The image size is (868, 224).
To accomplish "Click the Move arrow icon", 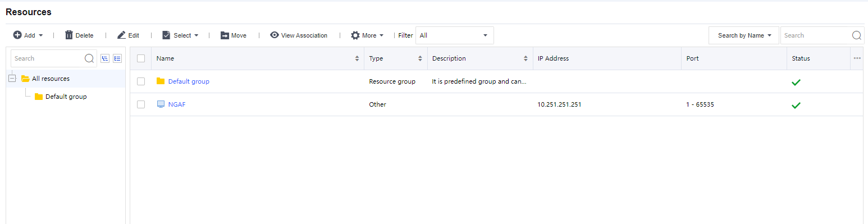I will pyautogui.click(x=225, y=35).
